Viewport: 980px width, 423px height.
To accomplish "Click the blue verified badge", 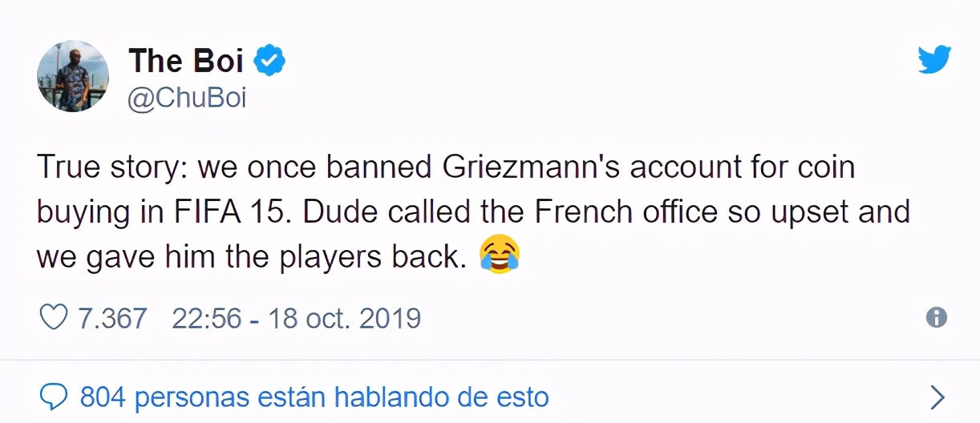I will pos(270,60).
